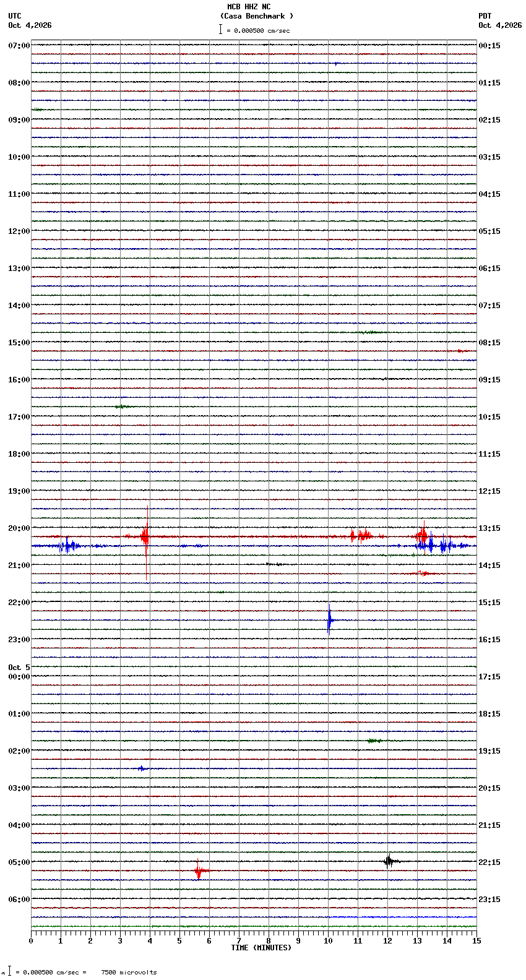
Task: Click the "Oct 4,2026" date under PDT
Action: (x=500, y=25)
